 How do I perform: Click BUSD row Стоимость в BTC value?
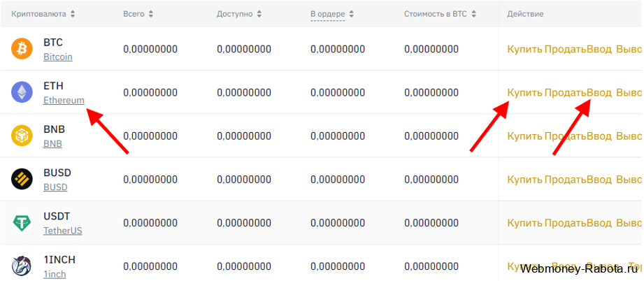click(x=431, y=180)
